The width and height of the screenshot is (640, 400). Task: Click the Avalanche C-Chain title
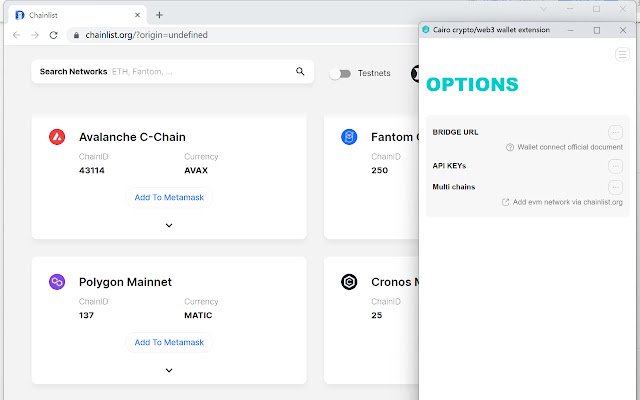(x=132, y=137)
